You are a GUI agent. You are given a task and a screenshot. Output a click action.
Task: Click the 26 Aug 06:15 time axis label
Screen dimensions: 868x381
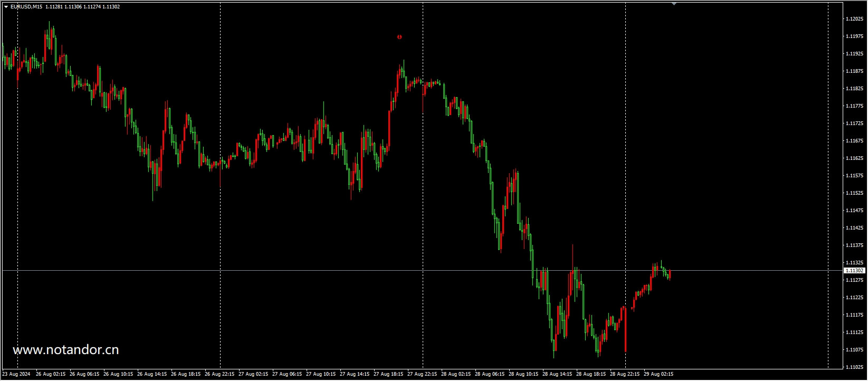tap(84, 374)
